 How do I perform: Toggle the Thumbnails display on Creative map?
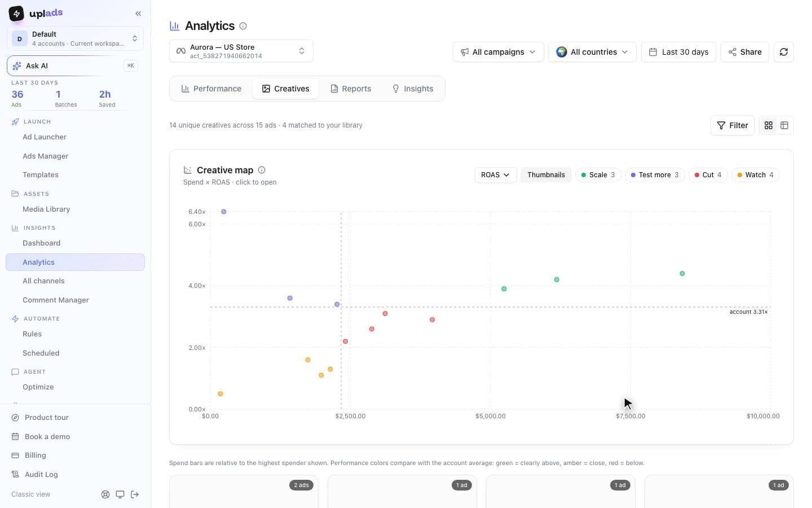(546, 175)
